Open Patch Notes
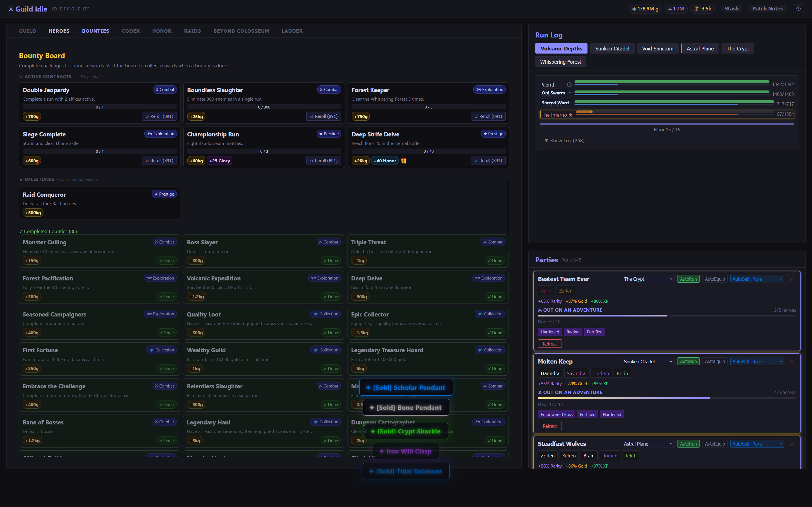 [767, 9]
